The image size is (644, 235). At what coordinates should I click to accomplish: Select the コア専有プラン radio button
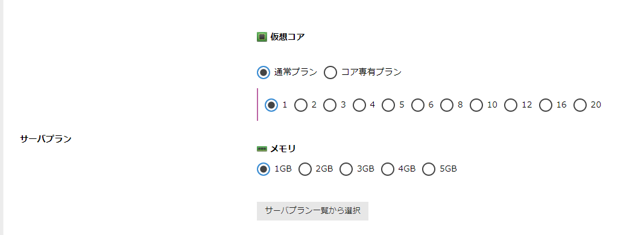(330, 72)
